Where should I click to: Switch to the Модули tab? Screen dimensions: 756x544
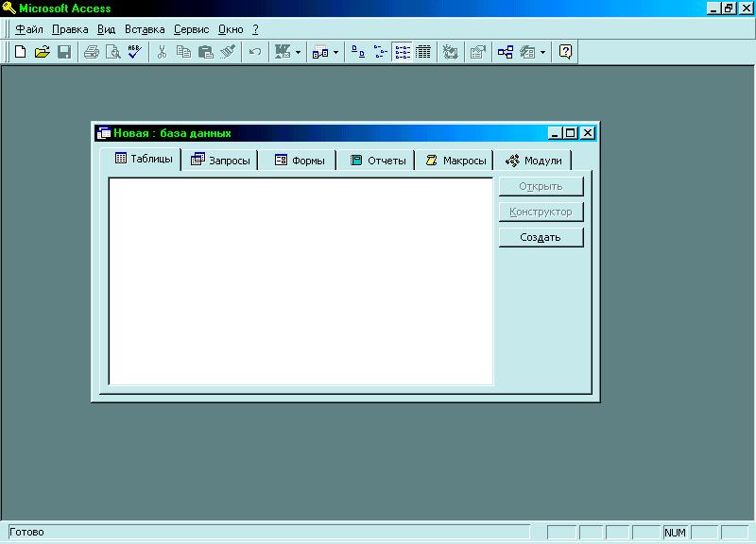[x=534, y=161]
